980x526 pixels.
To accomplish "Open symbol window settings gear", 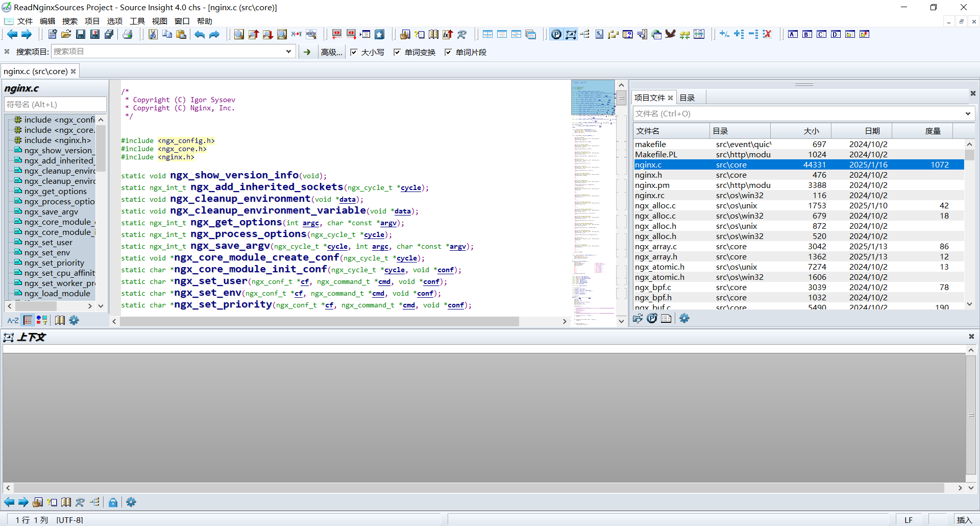I will (x=74, y=320).
